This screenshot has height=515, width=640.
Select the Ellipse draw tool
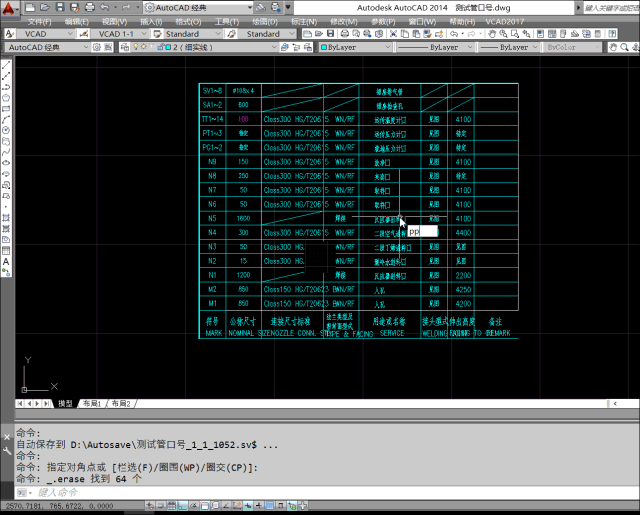6,161
